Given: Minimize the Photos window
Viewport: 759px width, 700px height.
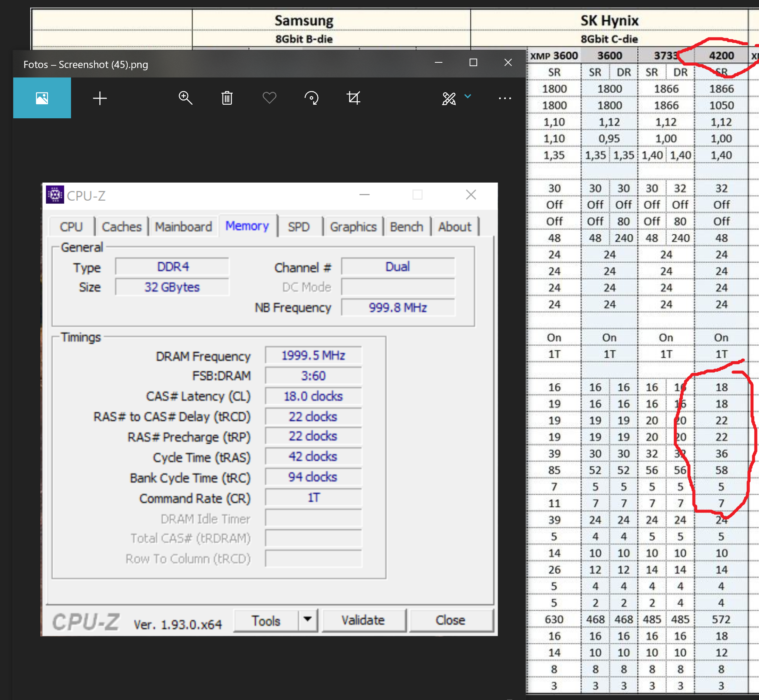Looking at the screenshot, I should point(439,62).
